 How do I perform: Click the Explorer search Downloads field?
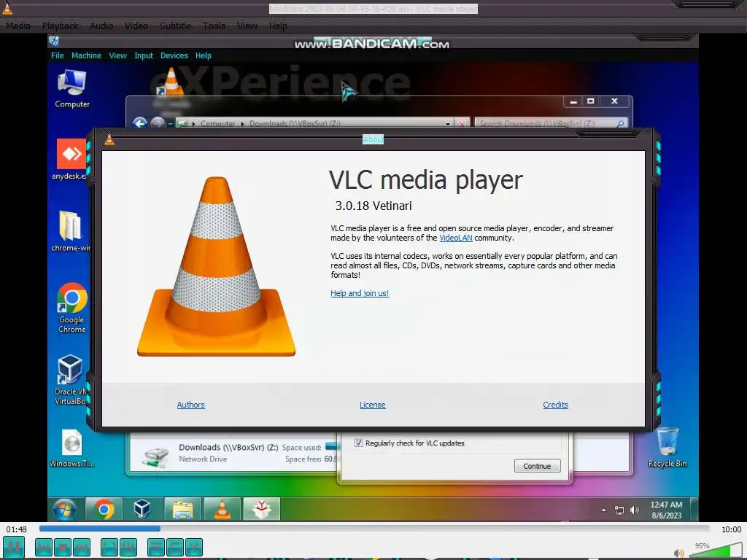[551, 122]
